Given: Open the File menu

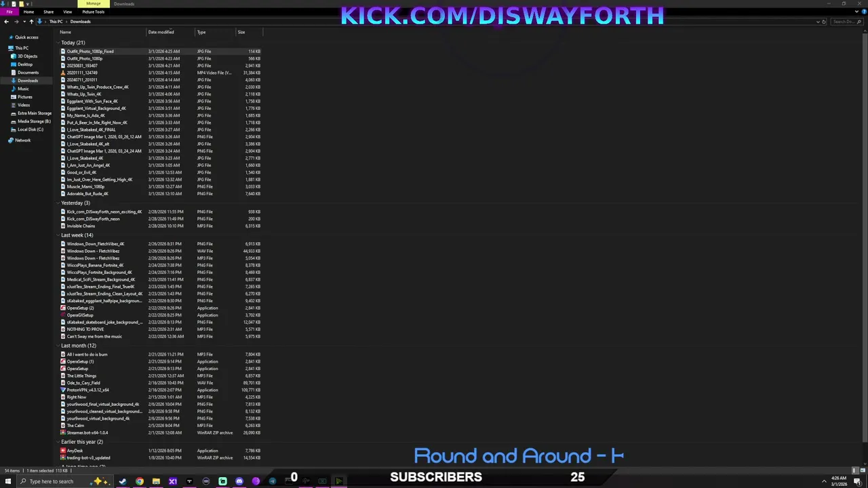Looking at the screenshot, I should [x=9, y=12].
